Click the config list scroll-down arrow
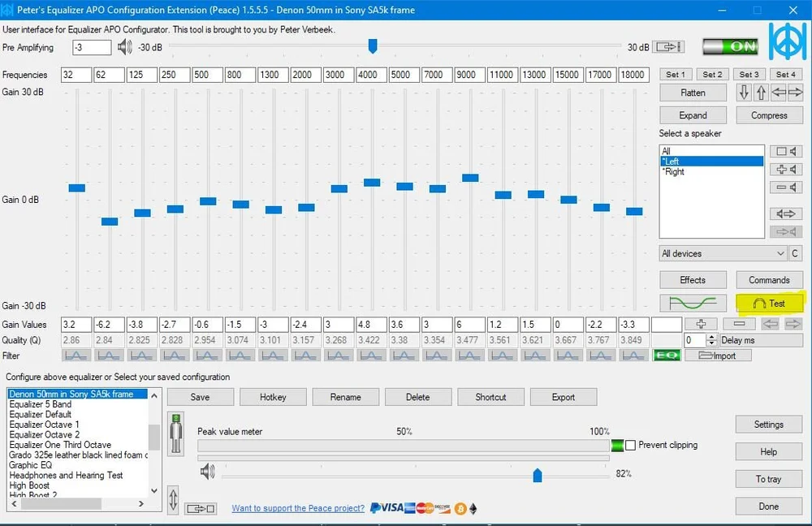812x526 pixels. 153,490
